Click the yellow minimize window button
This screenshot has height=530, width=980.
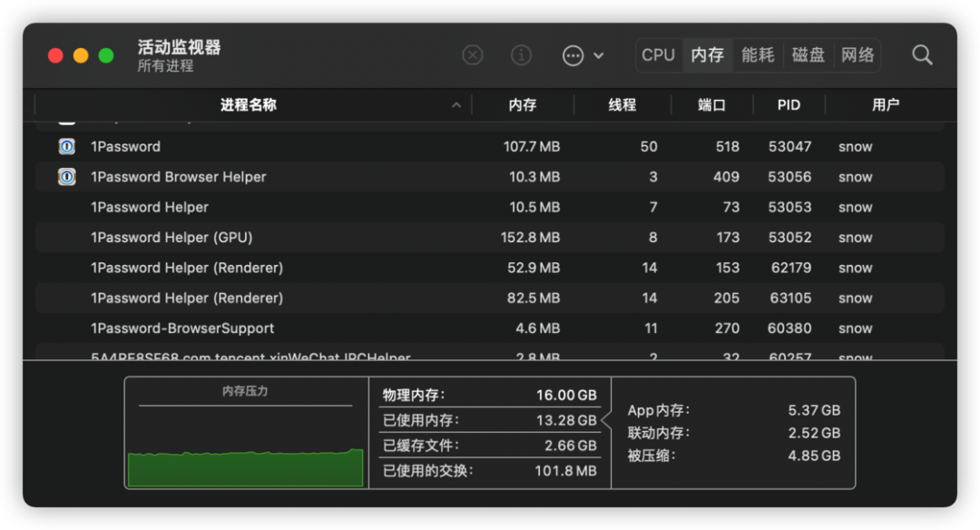tap(81, 55)
